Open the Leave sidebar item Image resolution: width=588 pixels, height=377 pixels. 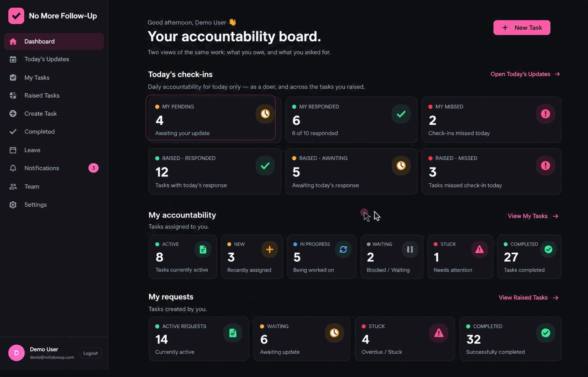(x=54, y=150)
